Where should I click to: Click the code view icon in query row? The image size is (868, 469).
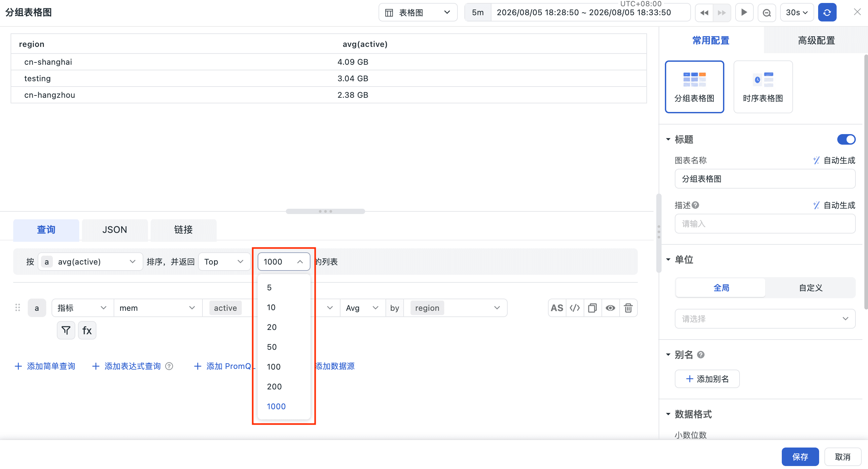click(574, 307)
